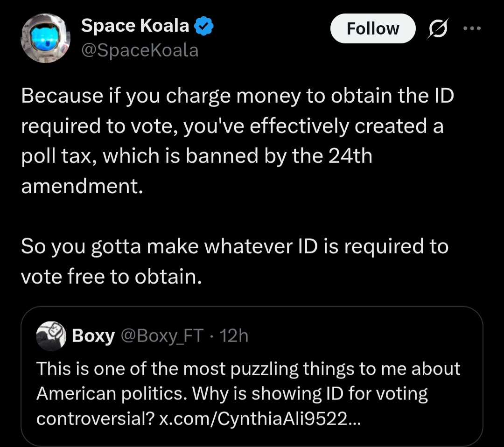Open quoted post about showing ID for voting
The height and width of the screenshot is (447, 504).
252,376
